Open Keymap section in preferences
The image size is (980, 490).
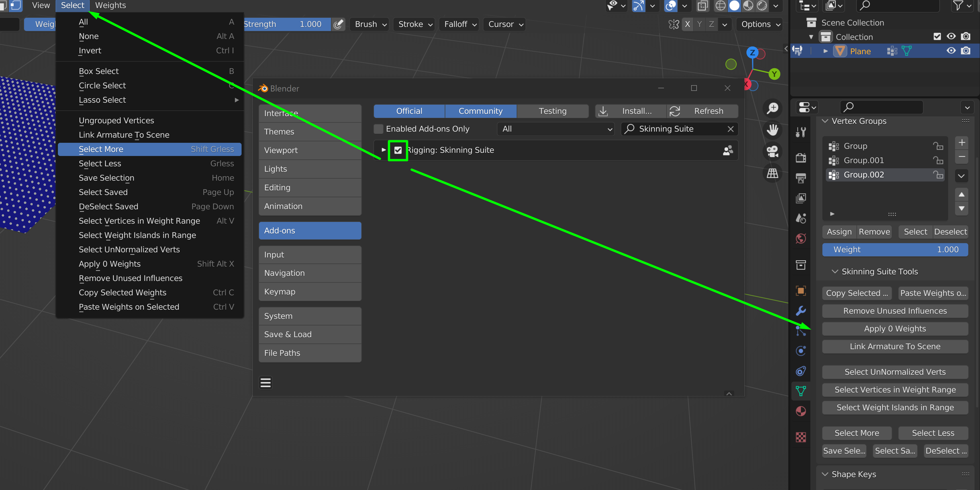coord(310,292)
